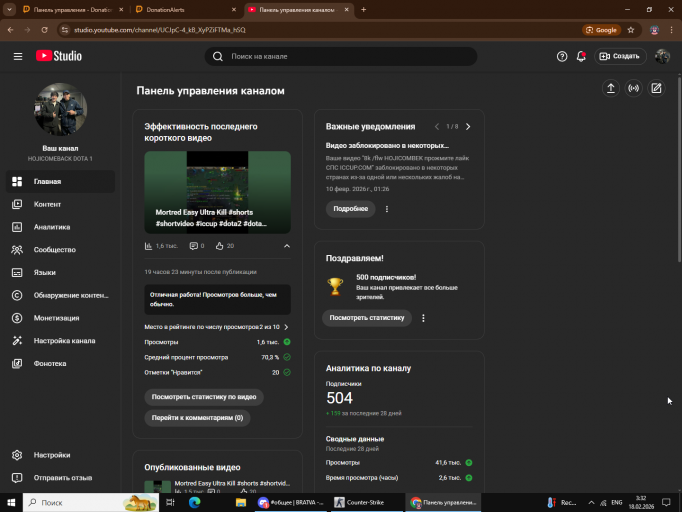Viewport: 682px width, 512px height.
Task: Open the account avatar menu
Action: (x=662, y=56)
